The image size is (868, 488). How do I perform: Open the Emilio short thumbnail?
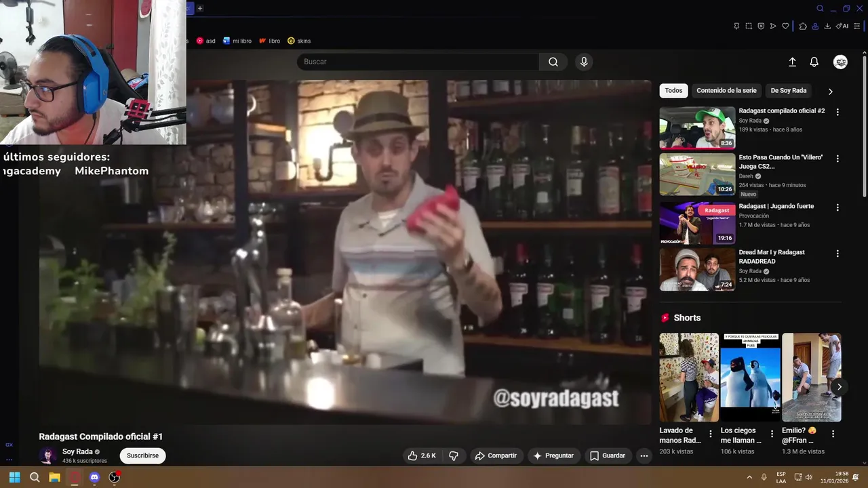pyautogui.click(x=811, y=377)
